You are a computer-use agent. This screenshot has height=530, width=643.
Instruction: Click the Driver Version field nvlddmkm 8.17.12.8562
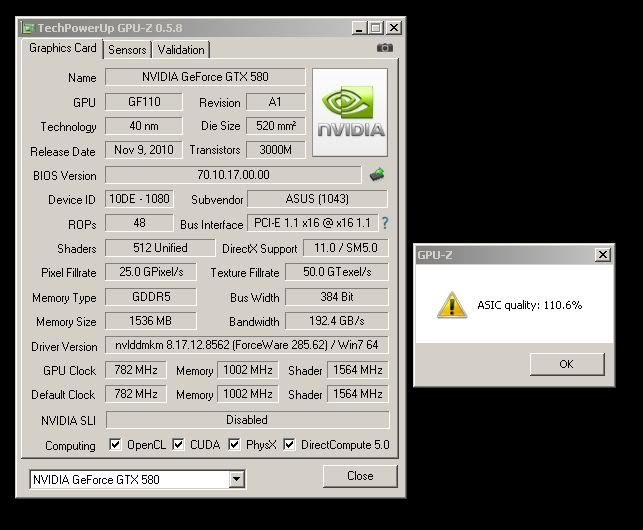[x=247, y=345]
